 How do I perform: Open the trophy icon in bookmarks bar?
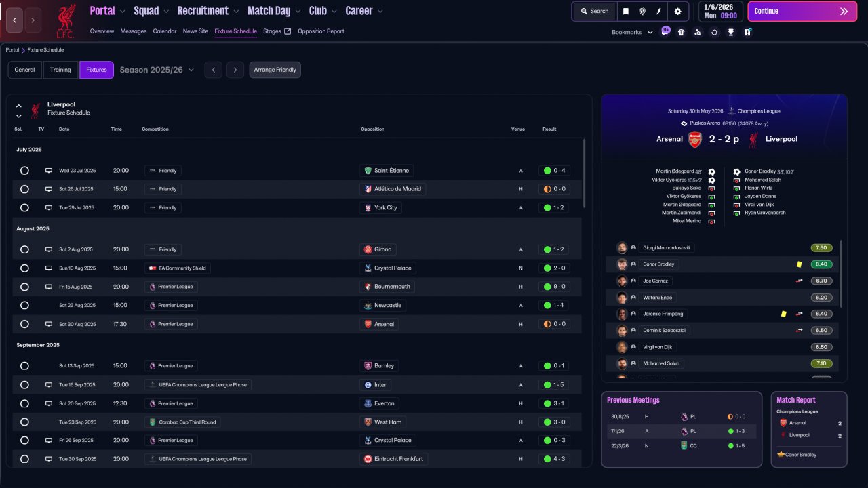[730, 32]
